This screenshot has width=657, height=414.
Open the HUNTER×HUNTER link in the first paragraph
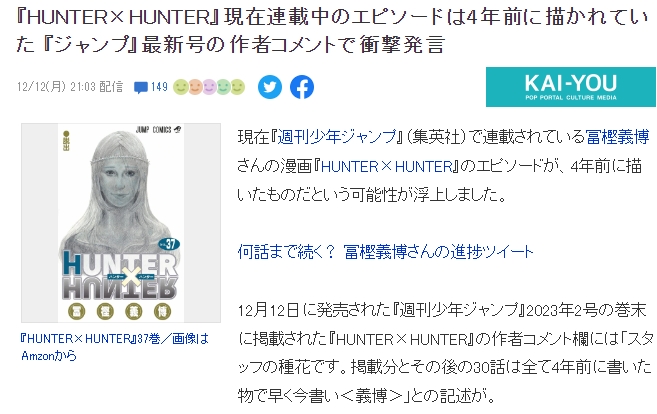click(387, 166)
